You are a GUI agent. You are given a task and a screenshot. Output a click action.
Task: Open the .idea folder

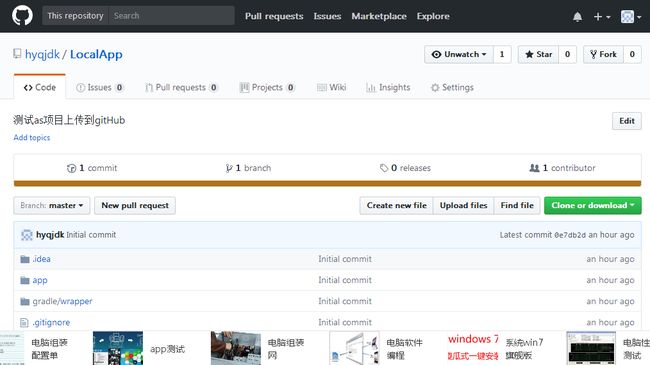[41, 259]
